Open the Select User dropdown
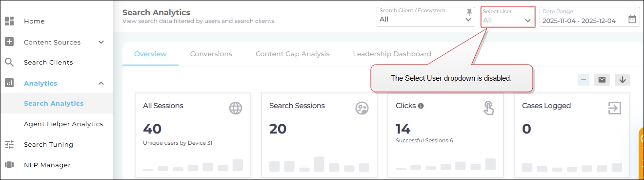The width and height of the screenshot is (644, 180). pyautogui.click(x=508, y=17)
